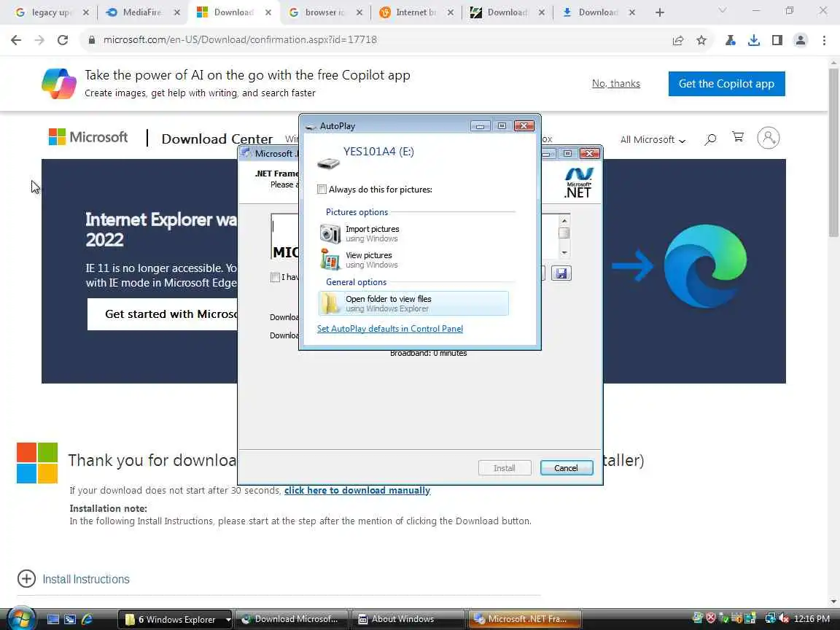
Task: Open the Windows Explorer taskbar group dropdown arrow
Action: (228, 619)
